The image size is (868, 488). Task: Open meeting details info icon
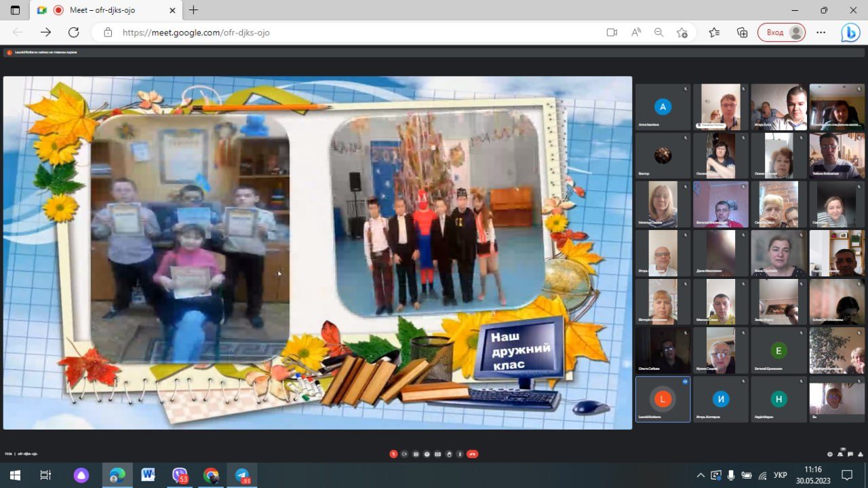830,455
